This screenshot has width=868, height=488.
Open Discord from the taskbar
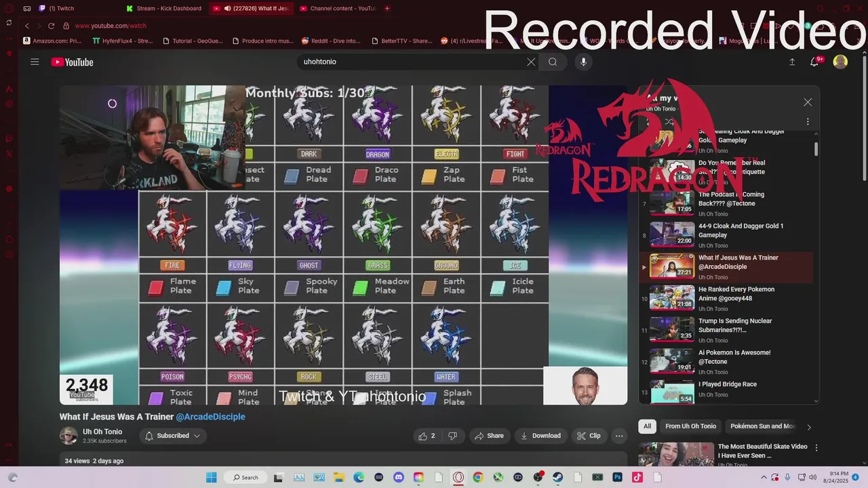399,477
